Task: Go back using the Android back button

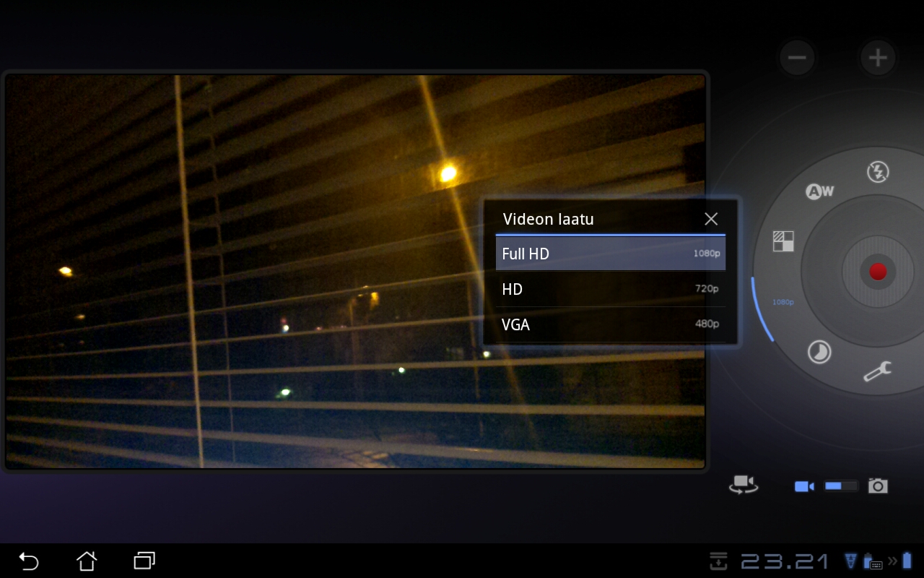Action: pyautogui.click(x=28, y=561)
